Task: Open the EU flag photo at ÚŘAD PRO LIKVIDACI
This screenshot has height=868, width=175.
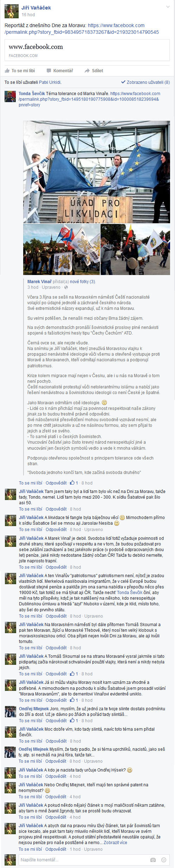Action: click(x=97, y=172)
